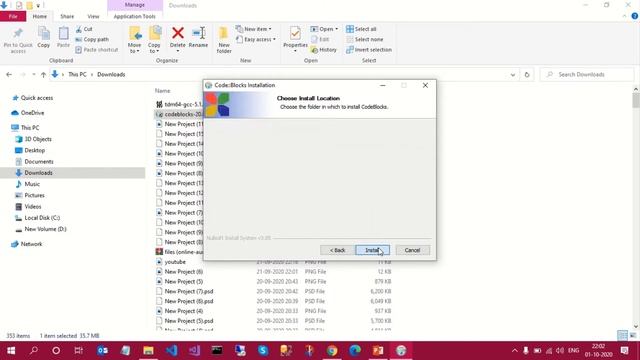
Task: Expand address bar history dropdown
Action: [x=513, y=75]
